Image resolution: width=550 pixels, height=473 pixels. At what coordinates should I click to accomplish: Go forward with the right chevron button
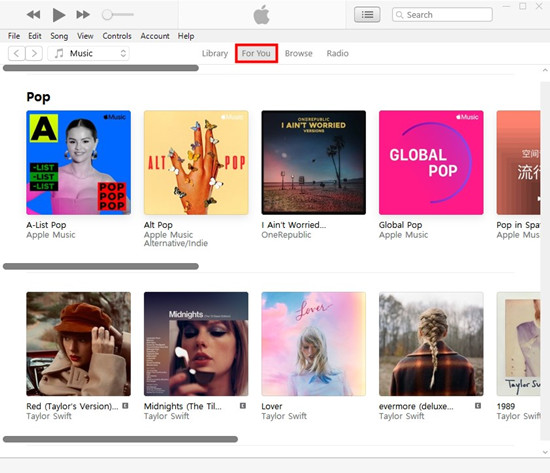pos(34,53)
